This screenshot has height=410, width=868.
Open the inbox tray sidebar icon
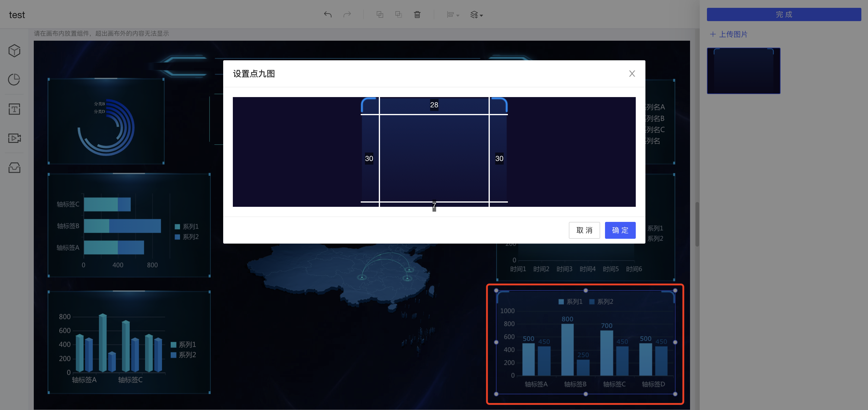14,167
